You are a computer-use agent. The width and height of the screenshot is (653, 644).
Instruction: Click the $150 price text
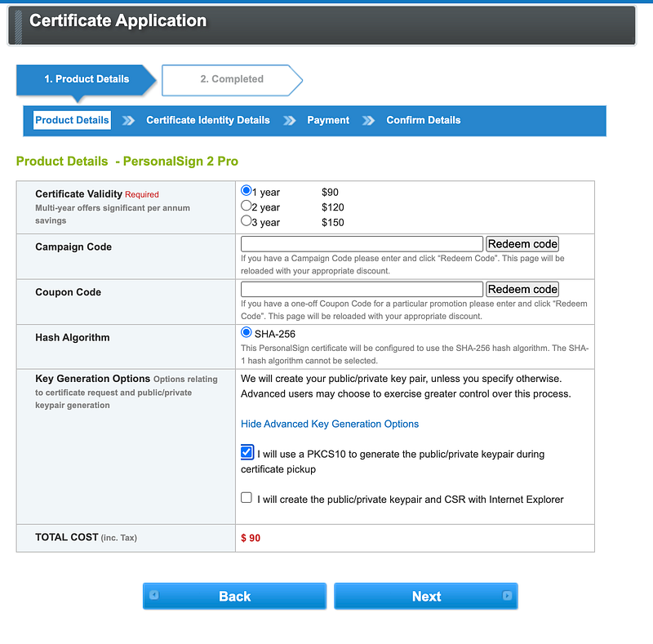333,223
